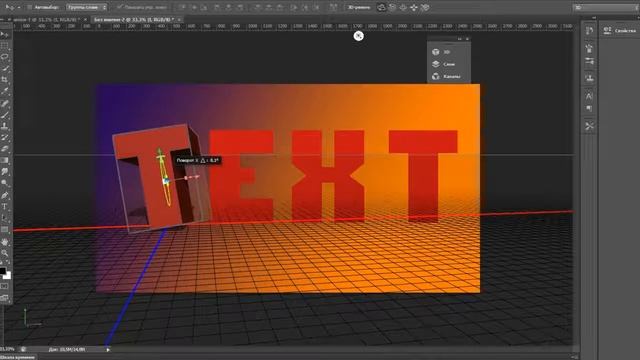
Task: Open the status bar info arrow menu
Action: click(x=108, y=349)
